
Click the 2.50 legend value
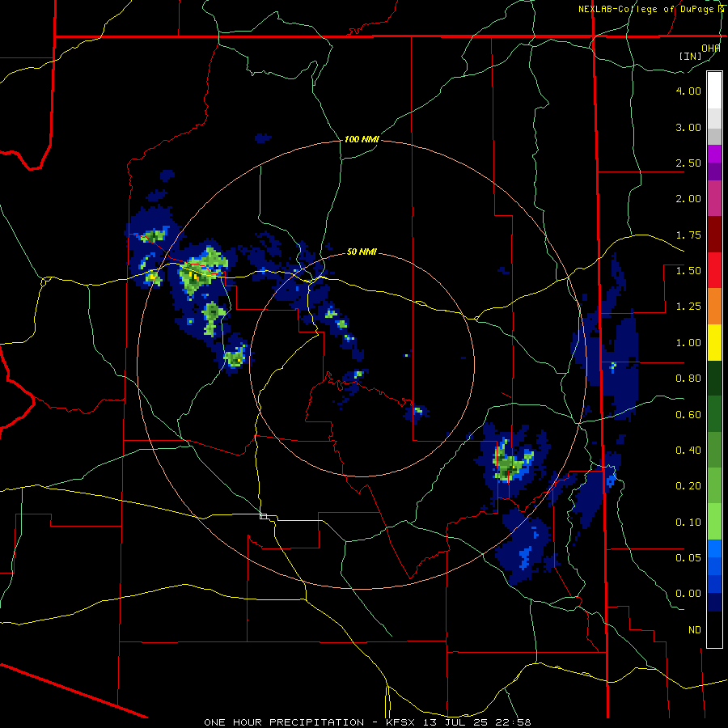688,163
